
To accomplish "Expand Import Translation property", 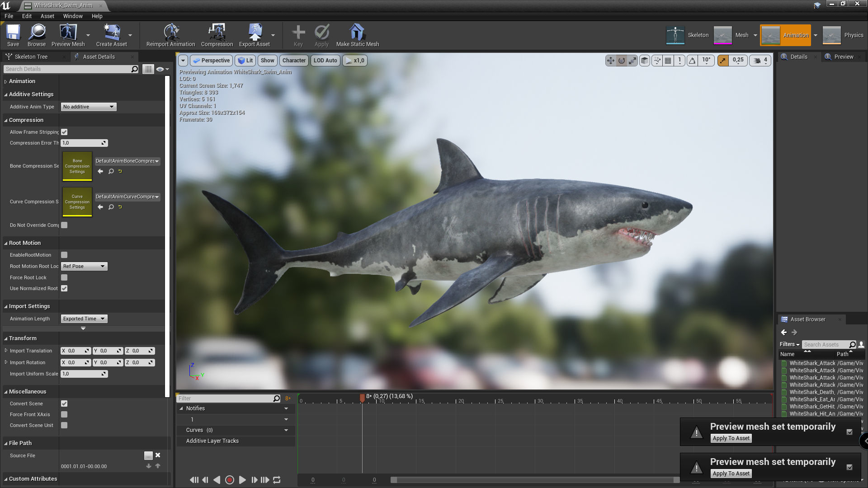I will (x=5, y=351).
